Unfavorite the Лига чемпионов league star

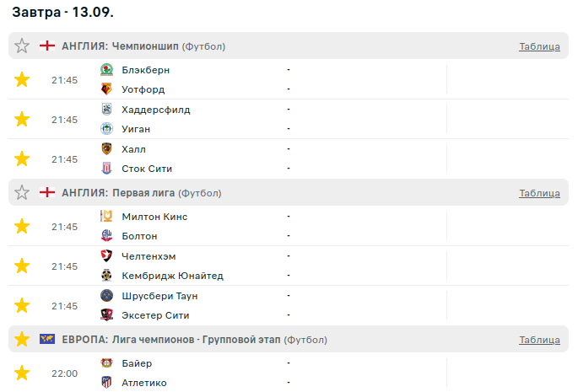[x=22, y=340]
